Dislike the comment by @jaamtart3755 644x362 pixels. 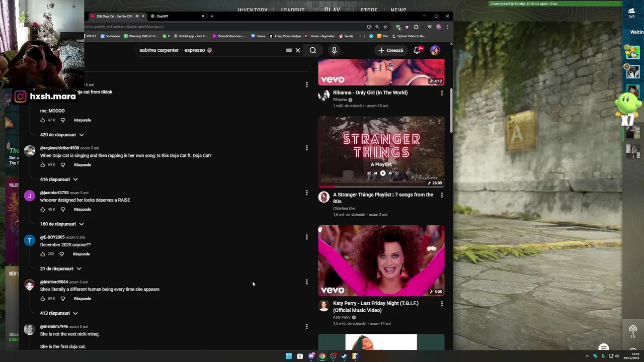pos(63,209)
